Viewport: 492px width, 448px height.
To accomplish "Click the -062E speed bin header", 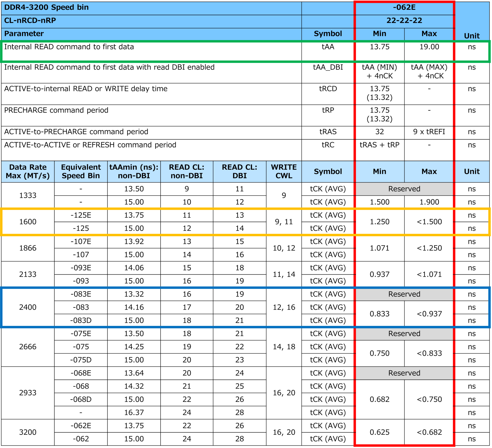I will click(x=404, y=7).
